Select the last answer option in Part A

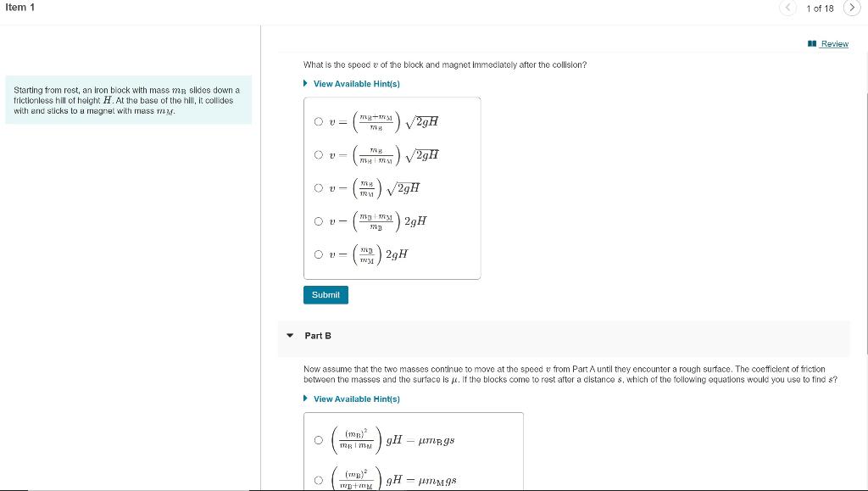click(319, 253)
